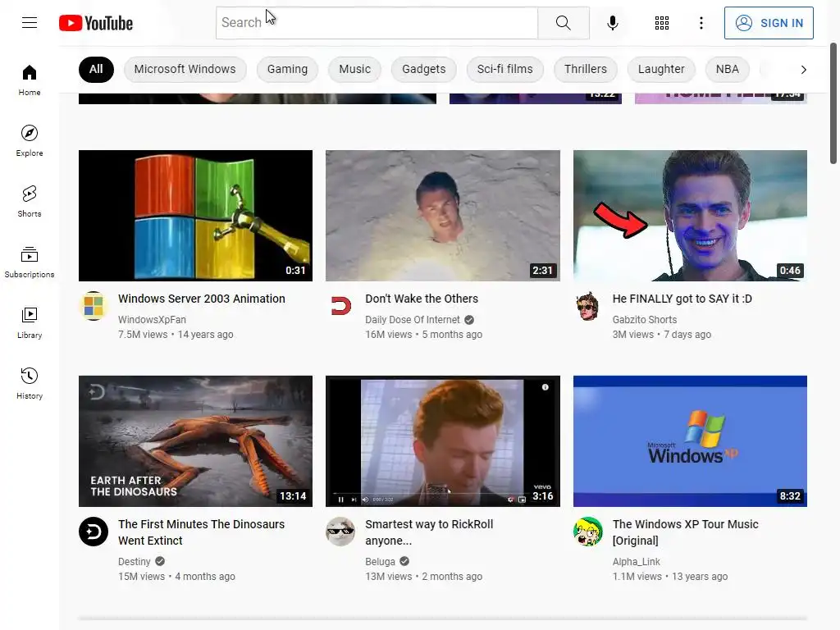
Task: Click the 13 years ago text
Action: pyautogui.click(x=700, y=577)
